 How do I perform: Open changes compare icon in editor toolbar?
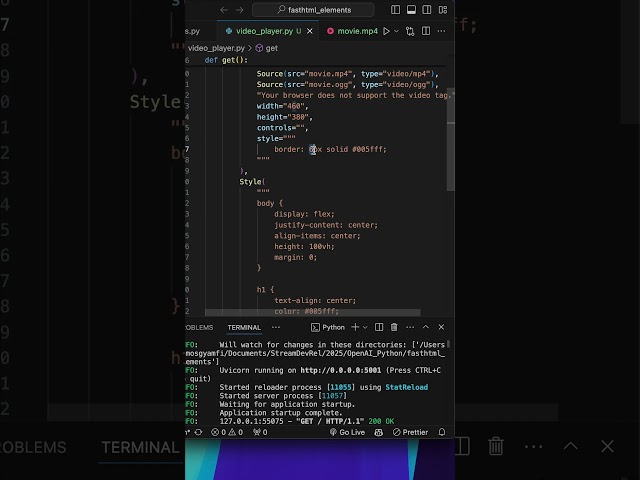[410, 31]
